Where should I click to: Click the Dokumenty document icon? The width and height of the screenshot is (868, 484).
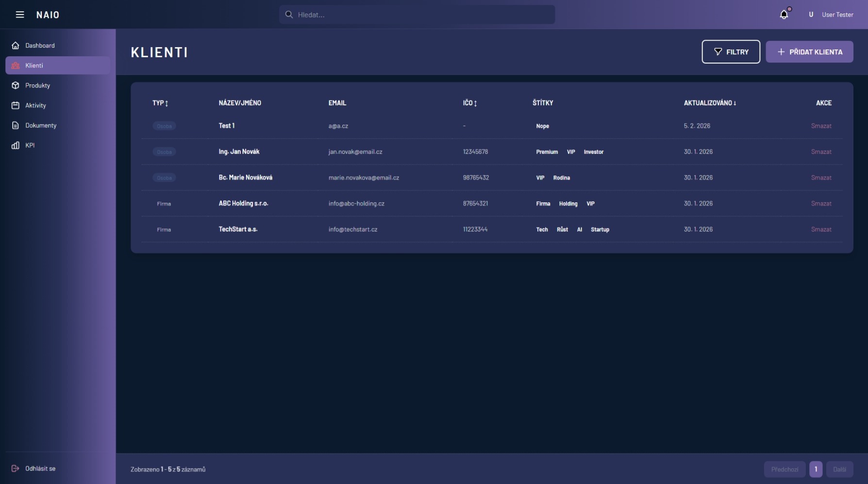pos(15,125)
